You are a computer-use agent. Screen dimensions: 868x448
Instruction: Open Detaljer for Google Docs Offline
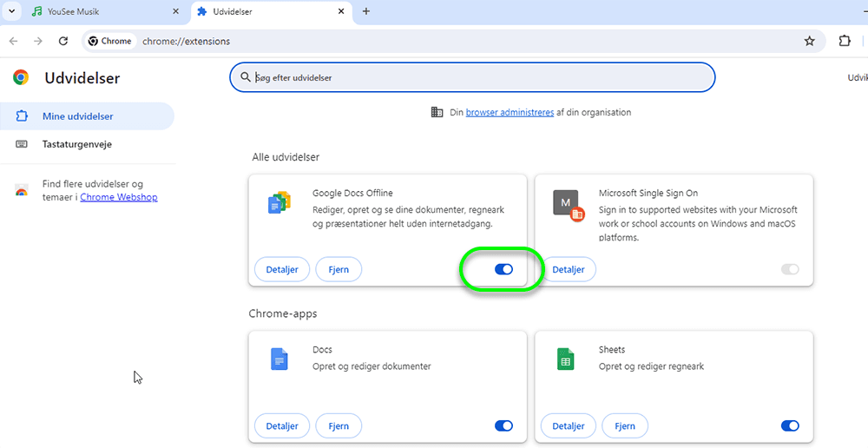281,269
